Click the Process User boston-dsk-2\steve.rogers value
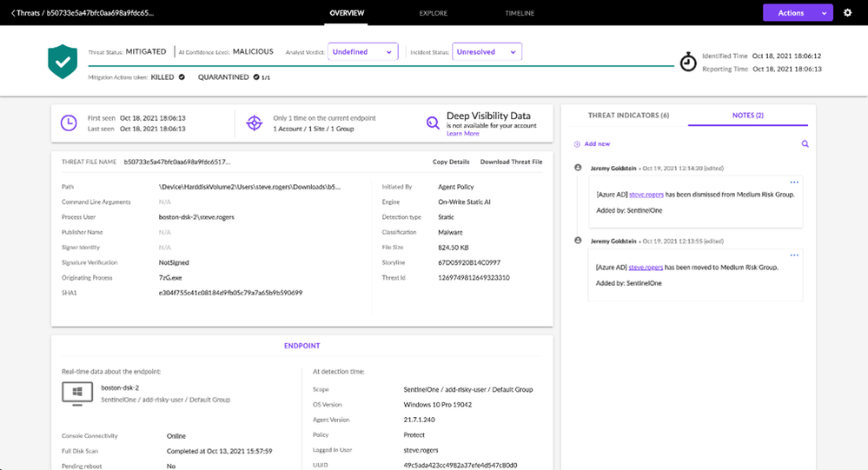The image size is (868, 470). (x=196, y=217)
